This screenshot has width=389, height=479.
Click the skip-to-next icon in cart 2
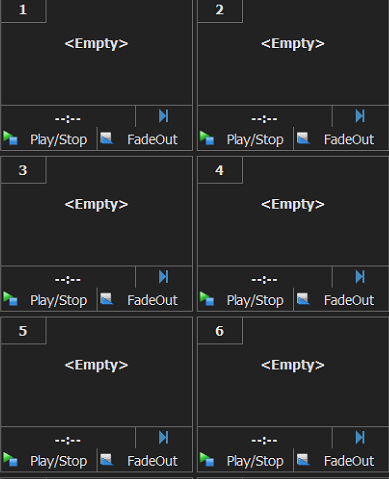(360, 116)
